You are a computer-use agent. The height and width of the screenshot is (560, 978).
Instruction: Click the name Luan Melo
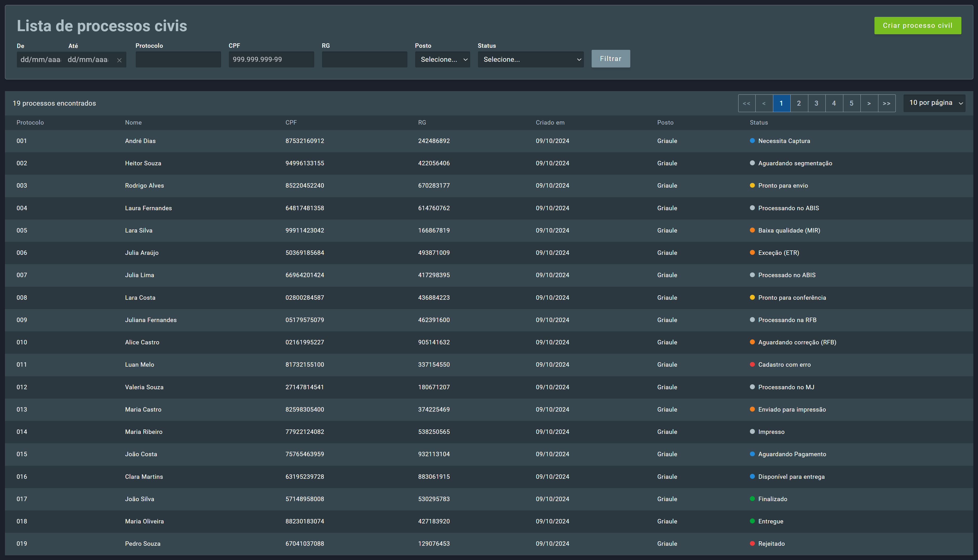[x=139, y=365]
